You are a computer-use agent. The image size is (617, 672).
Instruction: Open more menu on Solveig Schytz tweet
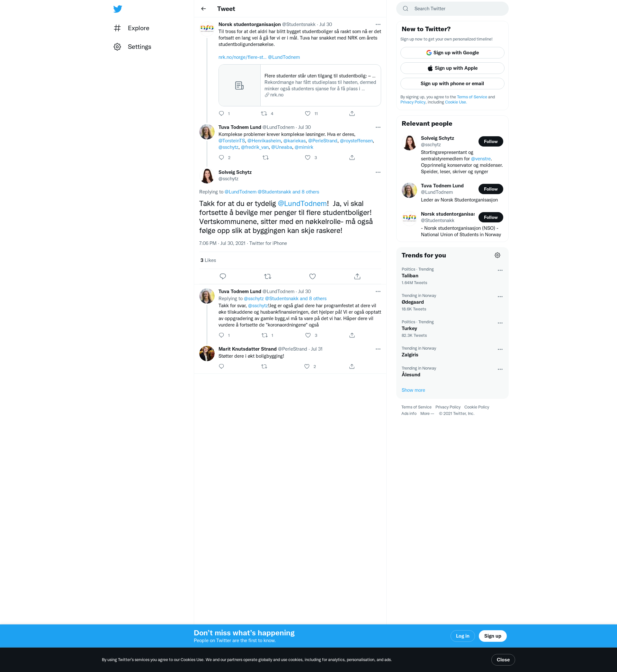click(x=378, y=172)
